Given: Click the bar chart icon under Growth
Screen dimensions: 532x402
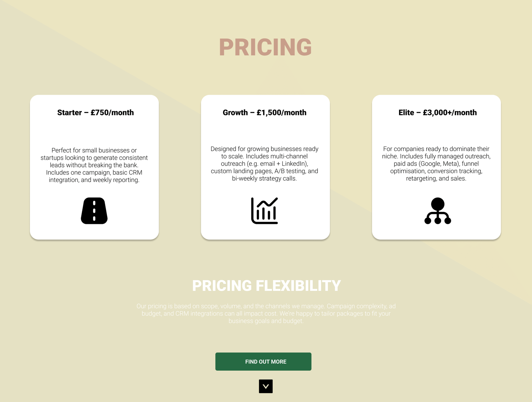Looking at the screenshot, I should coord(264,211).
